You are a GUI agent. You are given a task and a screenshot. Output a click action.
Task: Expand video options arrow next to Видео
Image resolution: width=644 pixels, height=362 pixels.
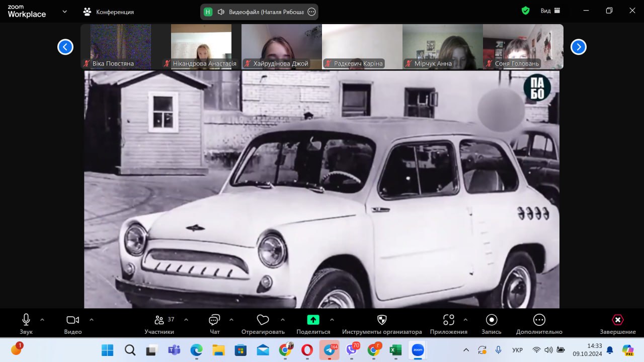tap(92, 319)
